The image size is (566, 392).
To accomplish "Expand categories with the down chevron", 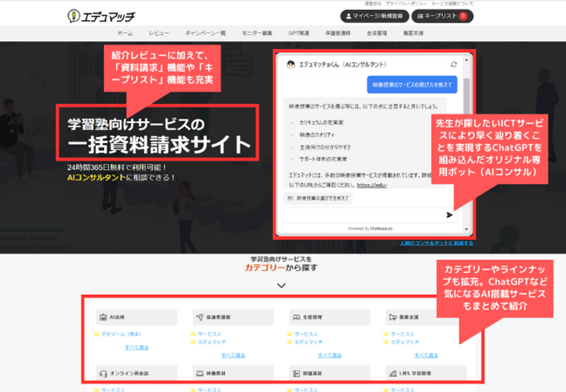I will pos(281,286).
